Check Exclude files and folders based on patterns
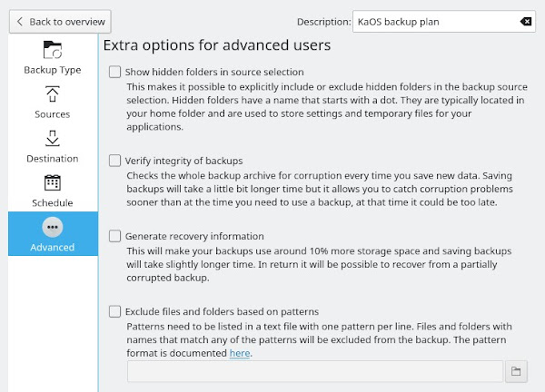545x392 pixels. [114, 311]
